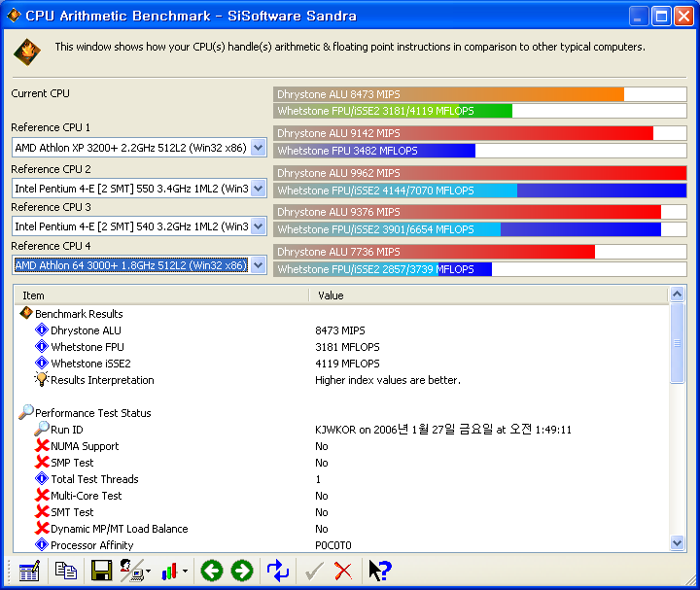Expand Reference CPU 4 Athlon 64 dropdown
Screen dimensions: 700x590
[x=259, y=265]
